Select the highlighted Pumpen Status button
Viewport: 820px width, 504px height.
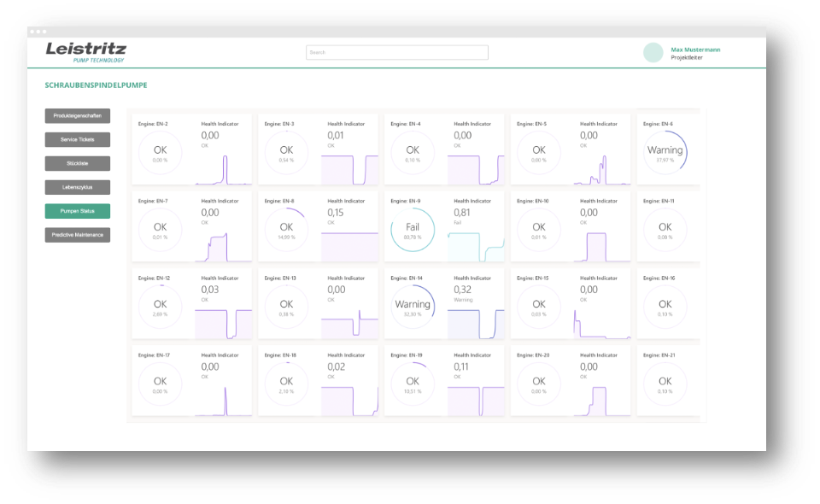point(78,211)
